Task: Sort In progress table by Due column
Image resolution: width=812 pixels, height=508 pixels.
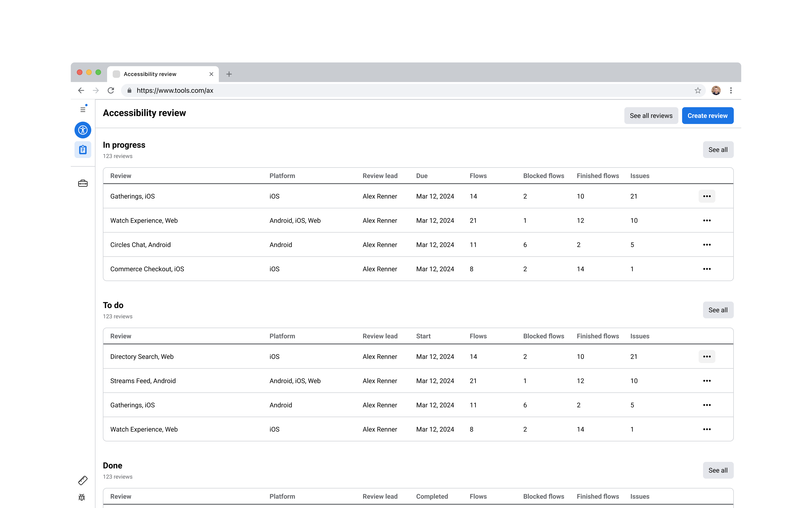Action: [422, 176]
